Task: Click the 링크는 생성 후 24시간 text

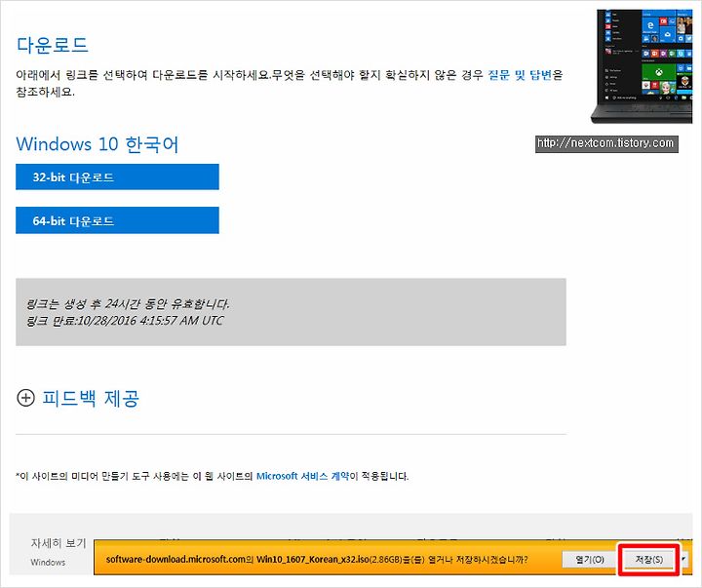Action: [128, 304]
